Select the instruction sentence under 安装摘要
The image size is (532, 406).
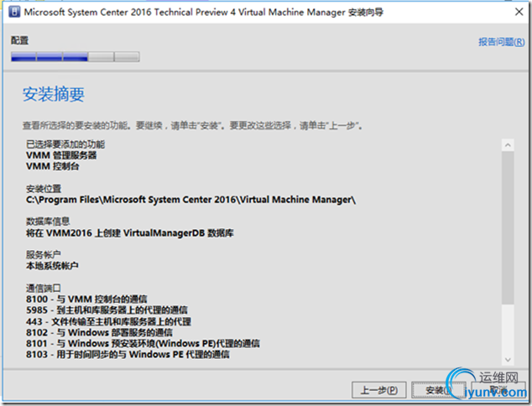(193, 126)
